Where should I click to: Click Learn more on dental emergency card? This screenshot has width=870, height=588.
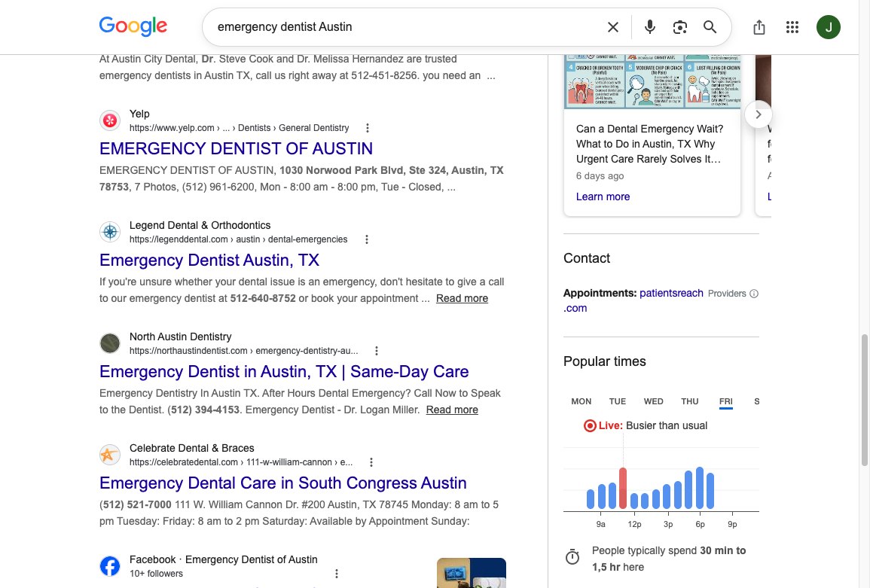(603, 197)
